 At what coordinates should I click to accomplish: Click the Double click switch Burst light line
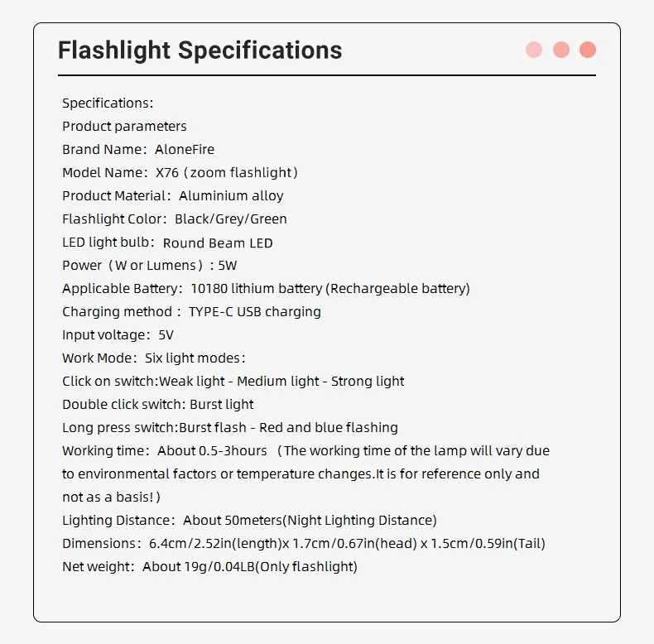pos(158,405)
